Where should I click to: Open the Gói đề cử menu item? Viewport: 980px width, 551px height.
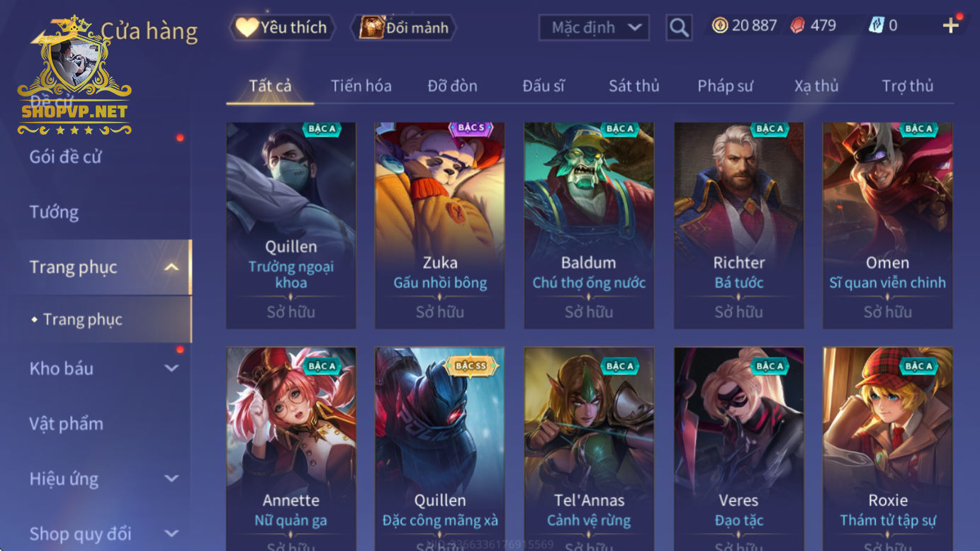click(x=65, y=157)
